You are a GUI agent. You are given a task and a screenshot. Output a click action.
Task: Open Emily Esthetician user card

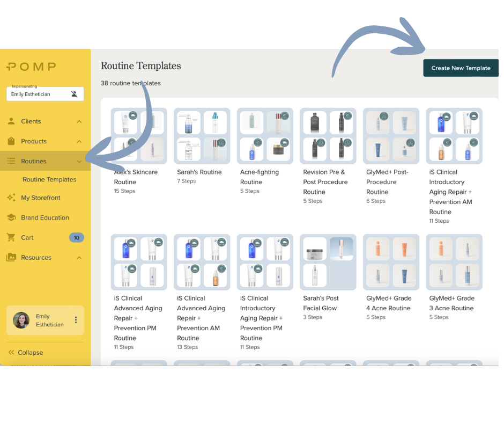(45, 320)
